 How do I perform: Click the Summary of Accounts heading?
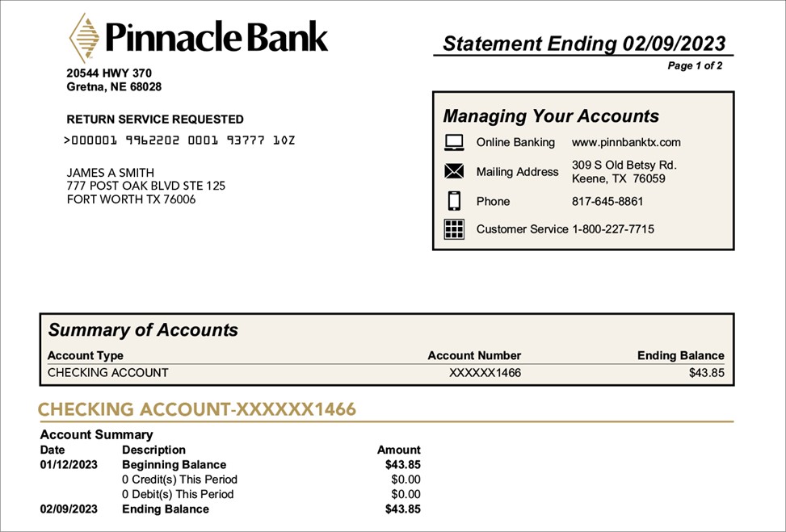[143, 330]
